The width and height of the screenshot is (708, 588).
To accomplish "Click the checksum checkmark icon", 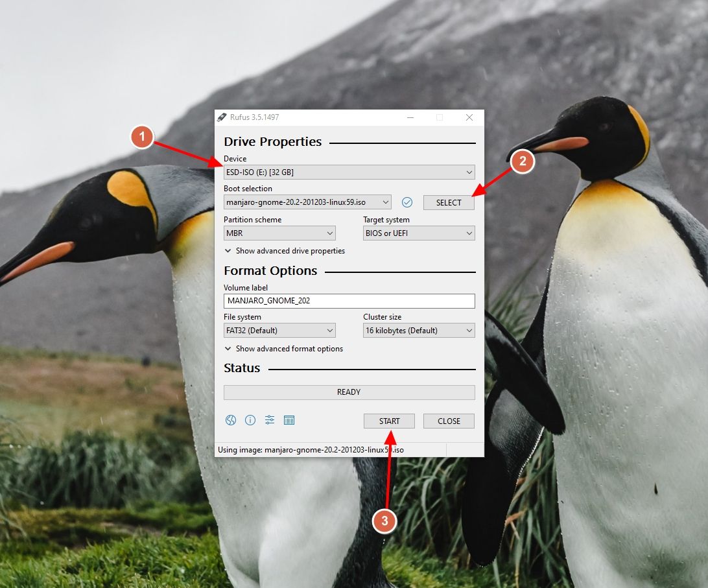I will tap(407, 202).
